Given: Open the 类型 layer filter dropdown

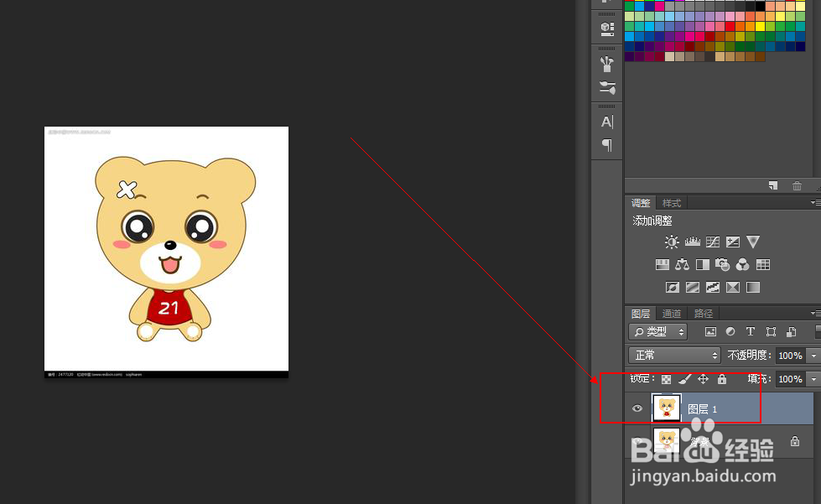Looking at the screenshot, I should [x=658, y=331].
